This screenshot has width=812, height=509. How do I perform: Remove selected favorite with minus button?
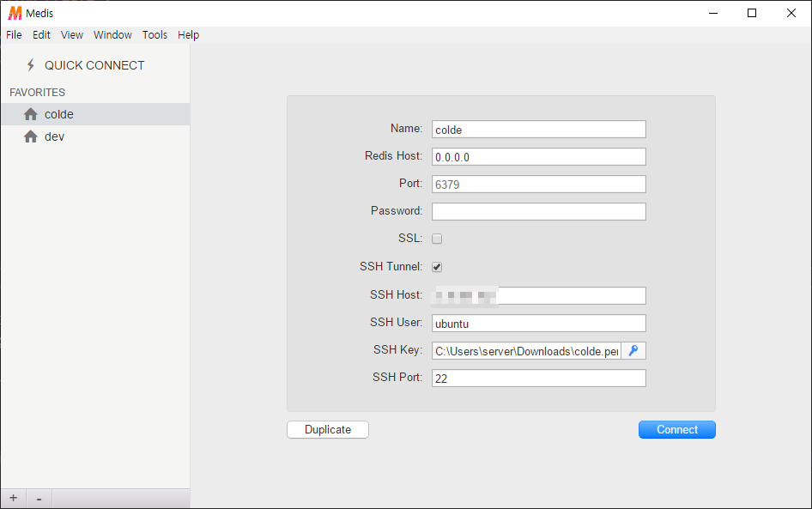[39, 498]
